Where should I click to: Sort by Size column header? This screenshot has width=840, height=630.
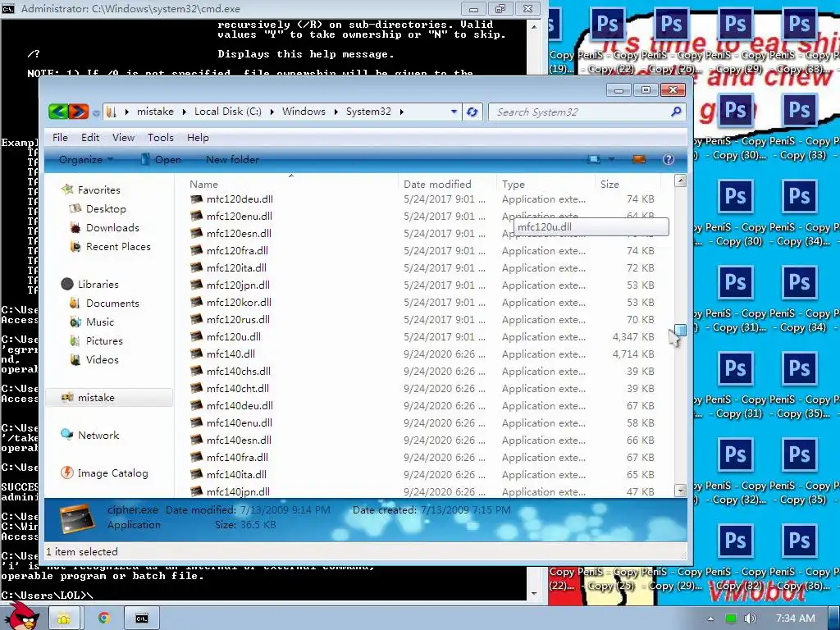[628, 184]
